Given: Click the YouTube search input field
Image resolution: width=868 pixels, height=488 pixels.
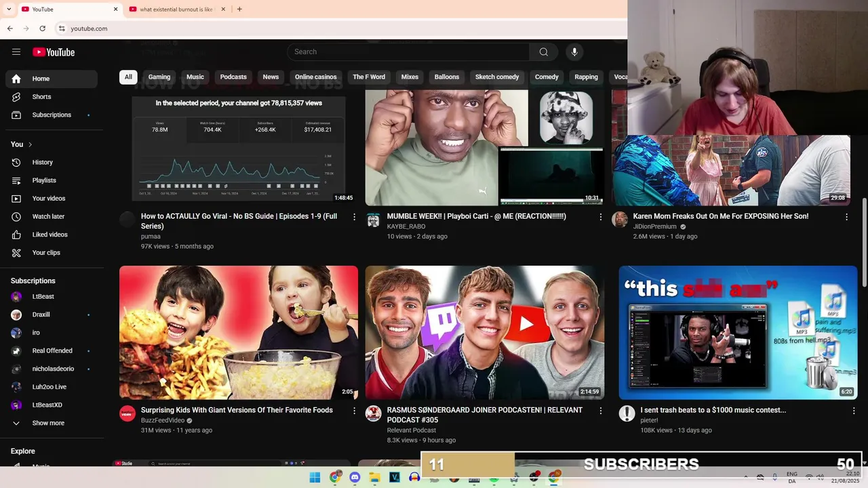Looking at the screenshot, I should tap(409, 52).
